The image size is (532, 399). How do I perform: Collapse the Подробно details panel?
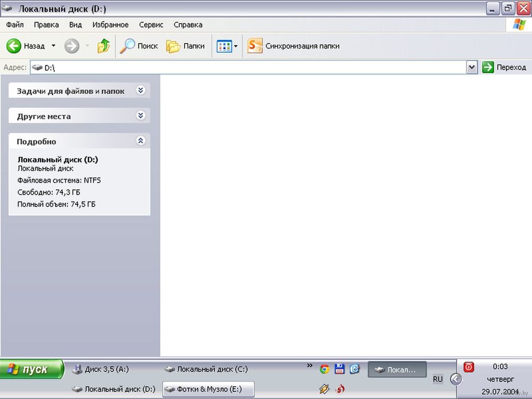click(140, 141)
